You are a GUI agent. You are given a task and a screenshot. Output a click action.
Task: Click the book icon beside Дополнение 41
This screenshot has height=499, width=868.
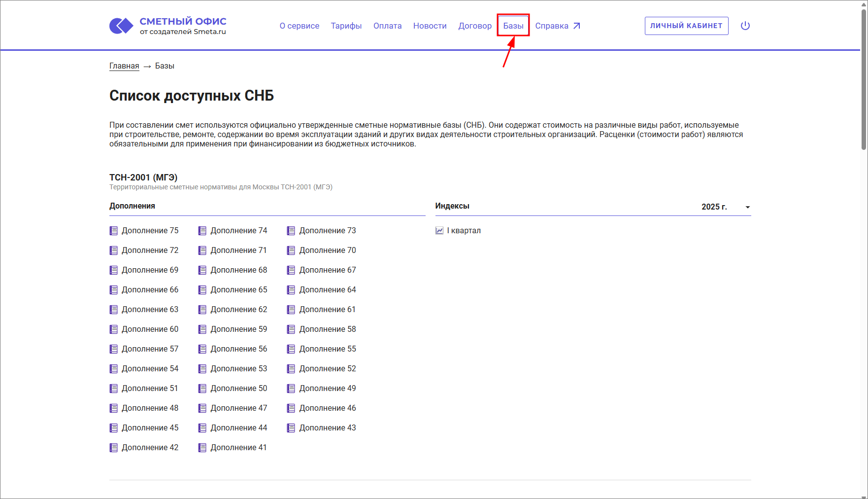click(x=202, y=448)
